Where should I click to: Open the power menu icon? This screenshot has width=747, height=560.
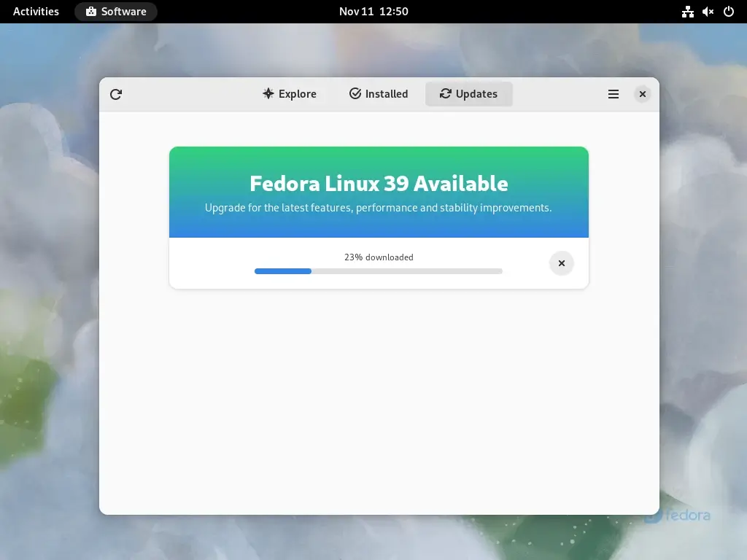729,12
